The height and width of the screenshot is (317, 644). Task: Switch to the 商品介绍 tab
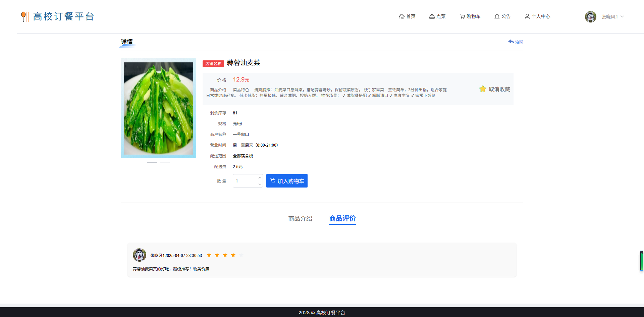(300, 218)
